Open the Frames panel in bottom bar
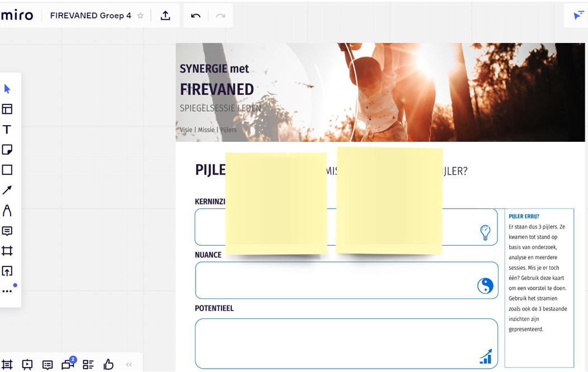Viewport: 588px width, 372px height. tap(7, 365)
